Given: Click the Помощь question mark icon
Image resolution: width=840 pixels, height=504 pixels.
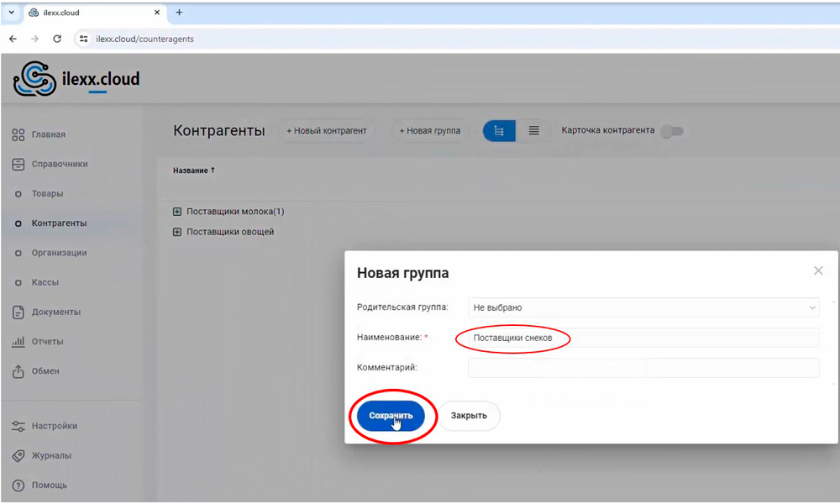Looking at the screenshot, I should (x=18, y=486).
